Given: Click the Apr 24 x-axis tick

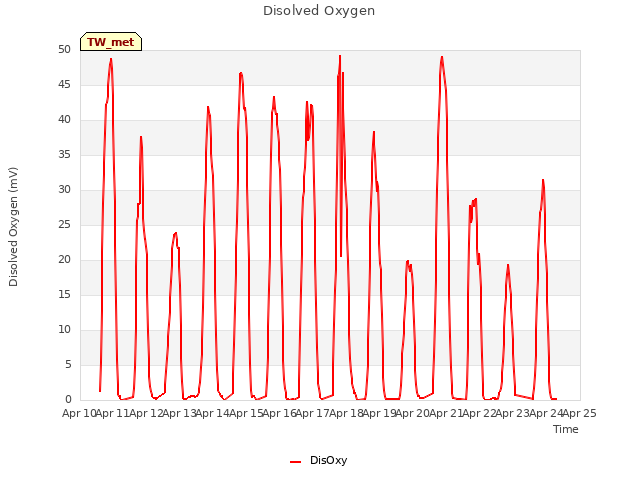Looking at the screenshot, I should (x=546, y=413).
